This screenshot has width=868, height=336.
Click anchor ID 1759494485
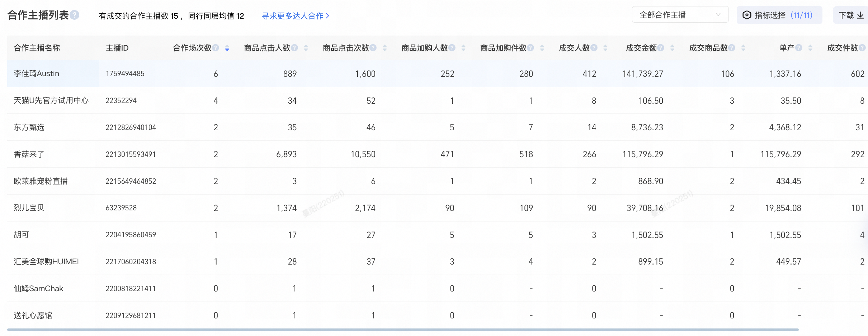click(x=125, y=74)
